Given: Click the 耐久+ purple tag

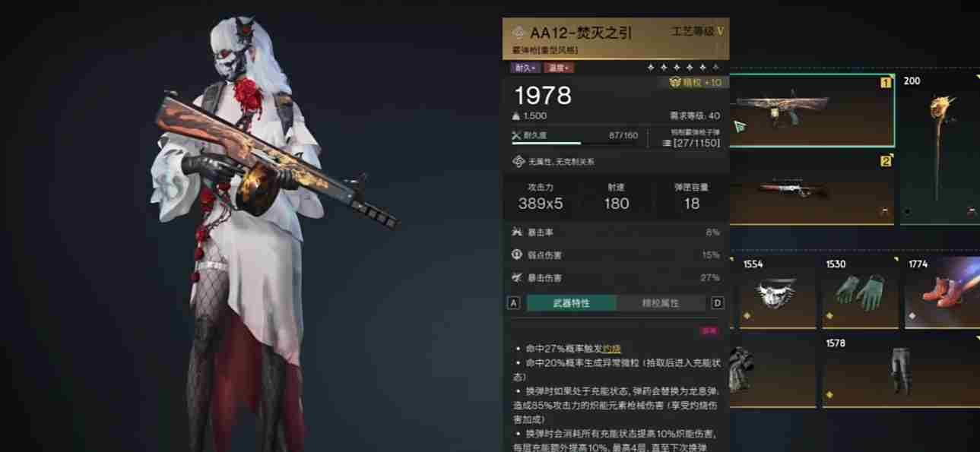Looking at the screenshot, I should pyautogui.click(x=526, y=68).
